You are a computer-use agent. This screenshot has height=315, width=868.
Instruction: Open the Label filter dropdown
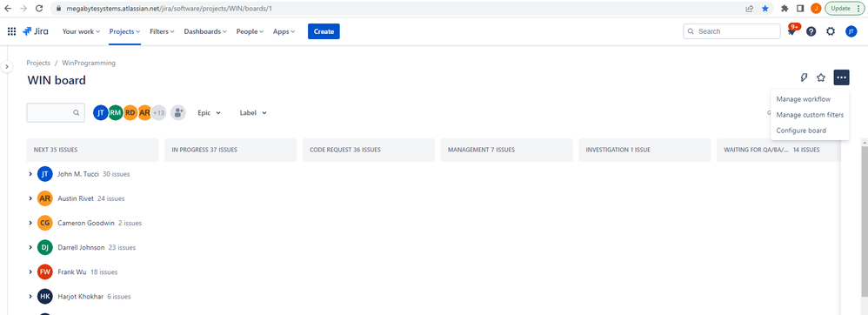click(x=253, y=113)
